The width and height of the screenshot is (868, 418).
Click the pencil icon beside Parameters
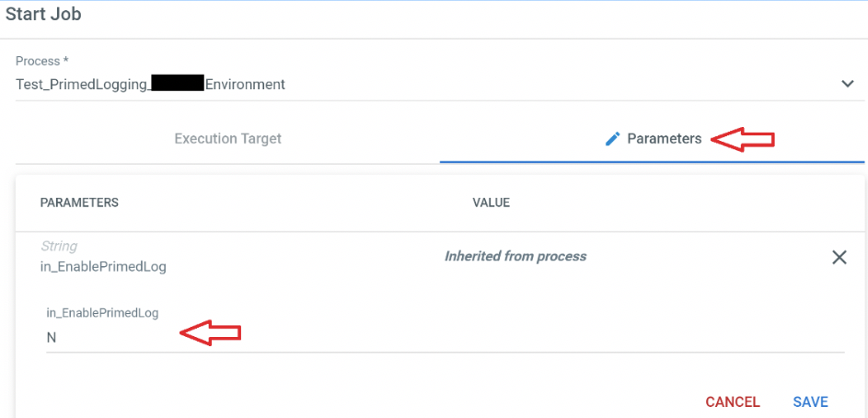[x=612, y=139]
